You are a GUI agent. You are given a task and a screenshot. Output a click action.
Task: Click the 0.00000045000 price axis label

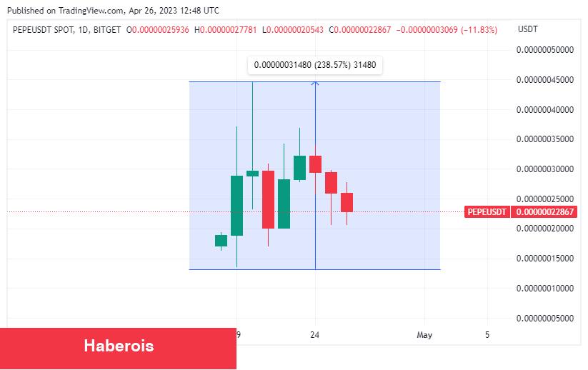[545, 80]
